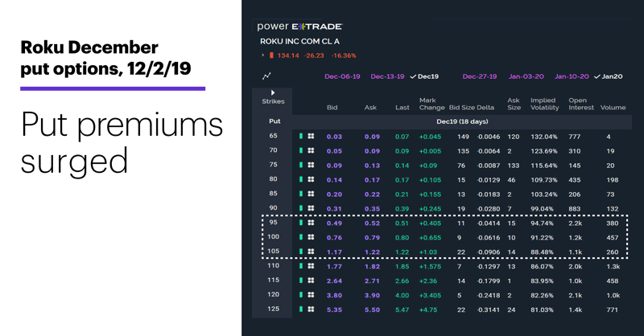Click the grid icon in strike 125 row
The width and height of the screenshot is (644, 336).
pos(311,309)
